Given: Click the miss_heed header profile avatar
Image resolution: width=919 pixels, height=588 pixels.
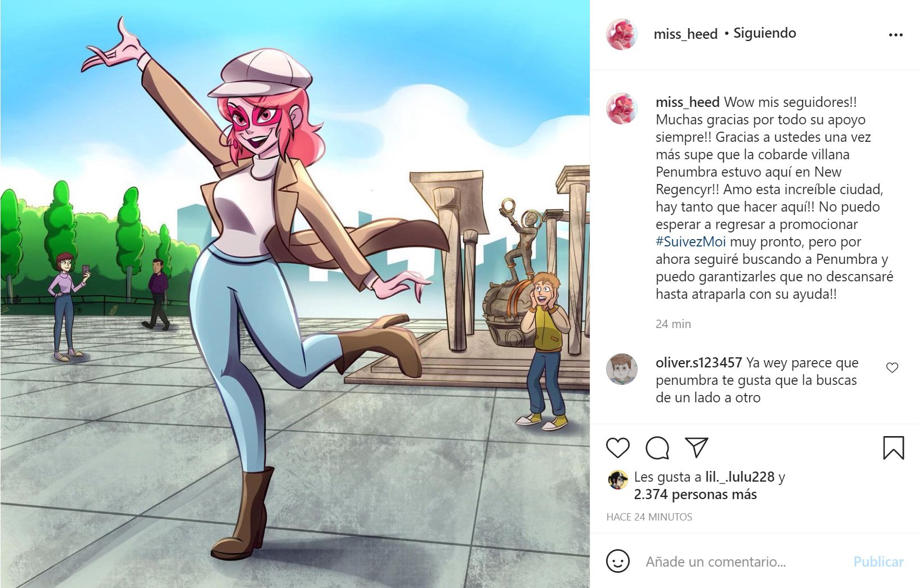Looking at the screenshot, I should tap(621, 34).
